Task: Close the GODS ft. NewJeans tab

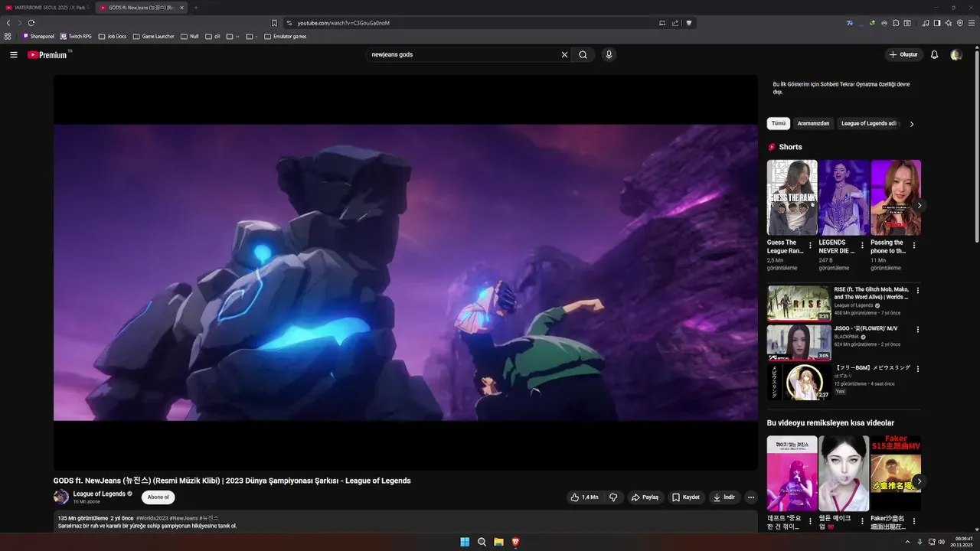Action: (182, 8)
